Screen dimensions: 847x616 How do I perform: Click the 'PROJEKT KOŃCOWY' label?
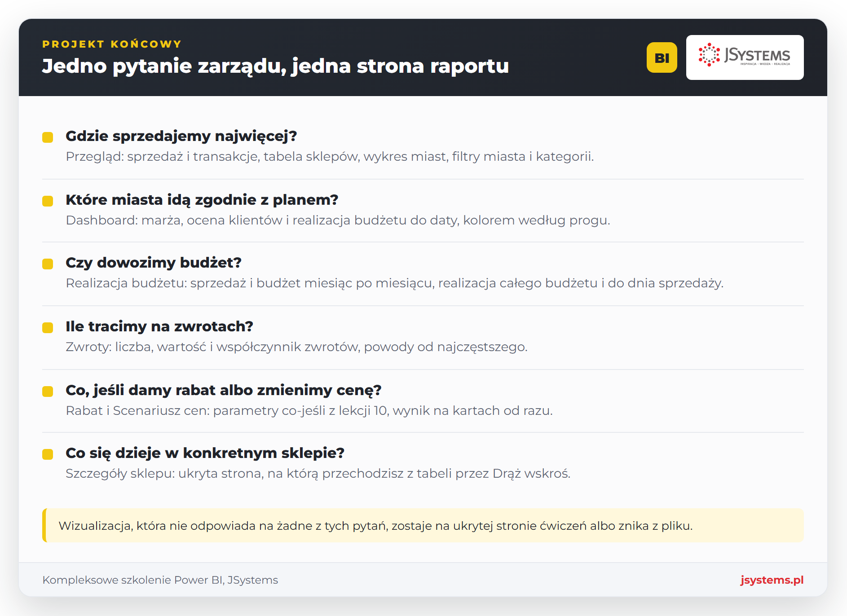(112, 44)
